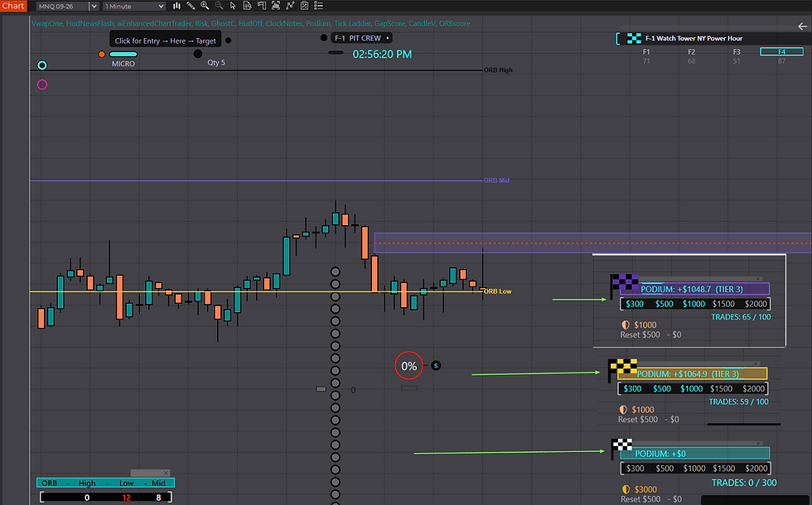Select the highlighted F4 tab
This screenshot has width=812, height=505.
pyautogui.click(x=781, y=51)
